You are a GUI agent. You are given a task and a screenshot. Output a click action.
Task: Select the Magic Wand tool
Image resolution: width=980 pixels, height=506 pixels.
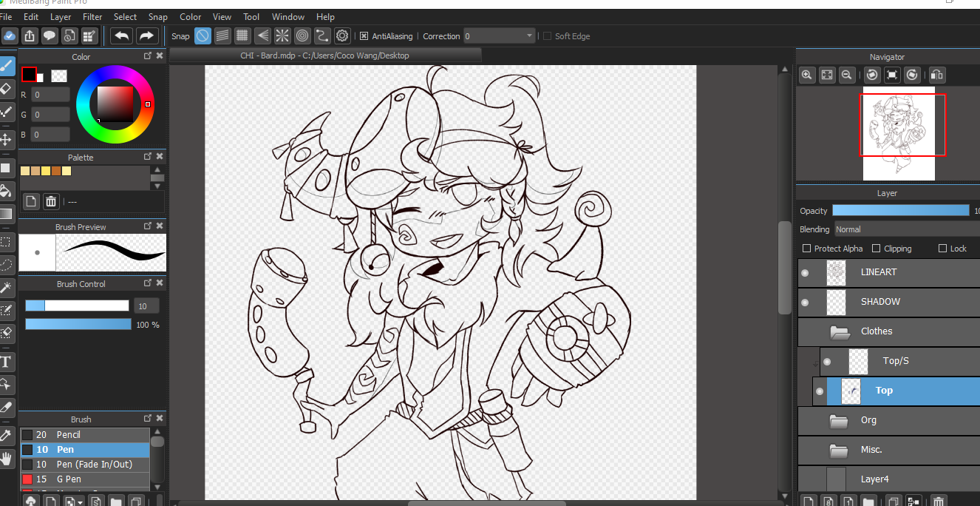pyautogui.click(x=7, y=287)
